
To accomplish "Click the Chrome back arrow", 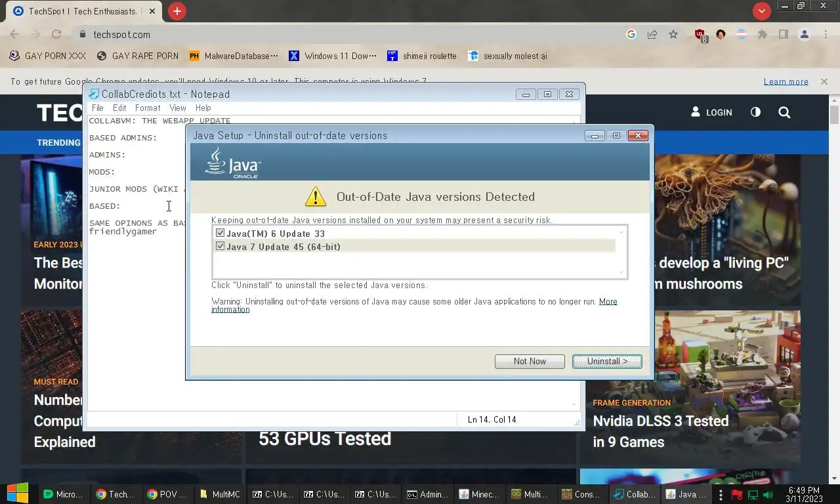I will point(14,34).
